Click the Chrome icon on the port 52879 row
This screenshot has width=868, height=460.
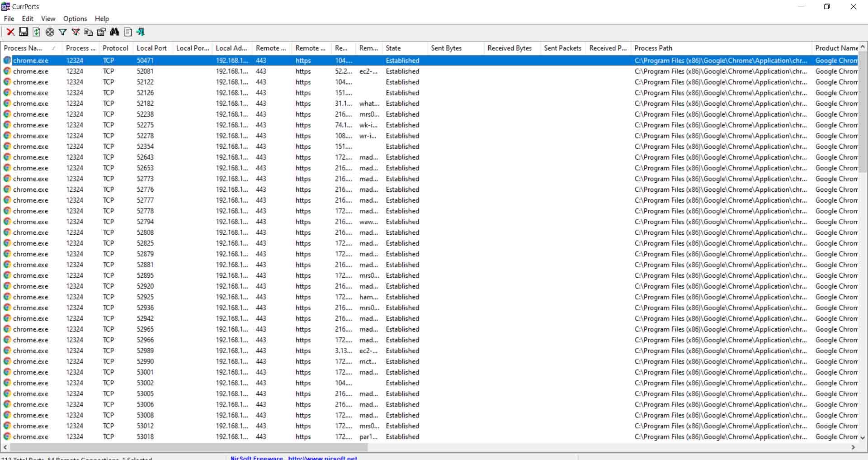[x=7, y=254]
